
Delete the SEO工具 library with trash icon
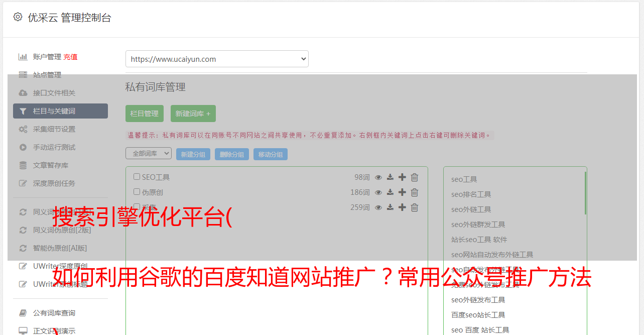415,177
